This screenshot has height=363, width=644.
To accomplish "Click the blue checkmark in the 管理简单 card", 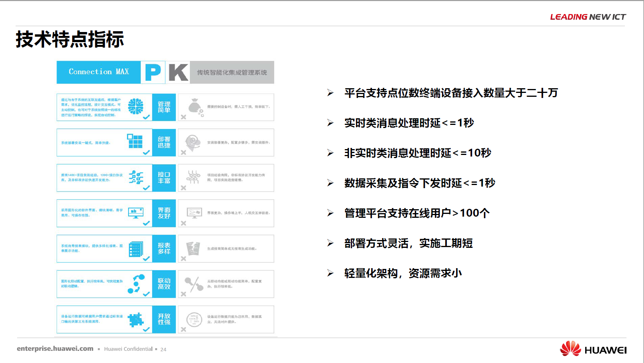I will [x=146, y=117].
